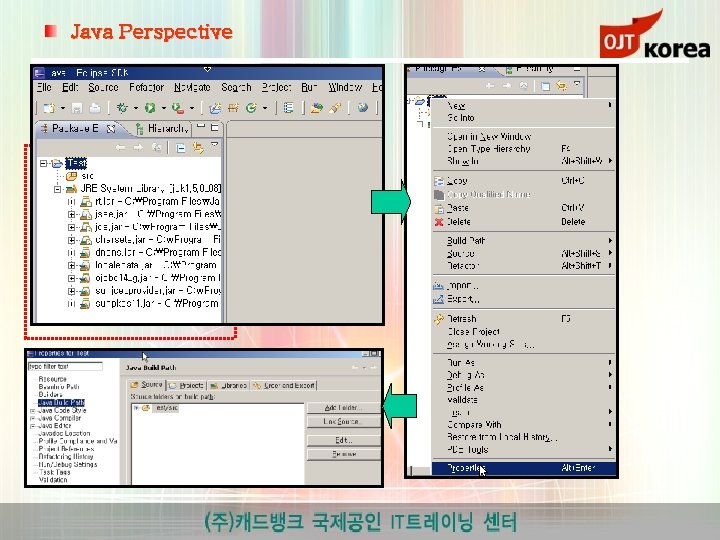Click the New Java Project toolbar icon

pos(214,108)
